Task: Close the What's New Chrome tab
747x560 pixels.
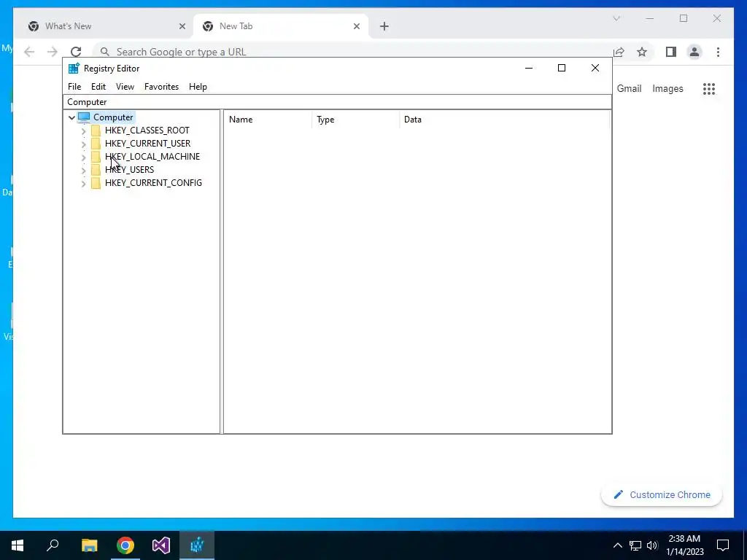Action: 182,26
